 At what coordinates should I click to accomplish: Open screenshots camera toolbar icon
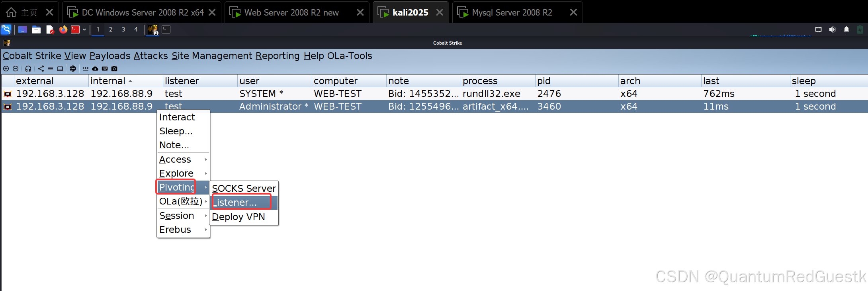point(114,69)
